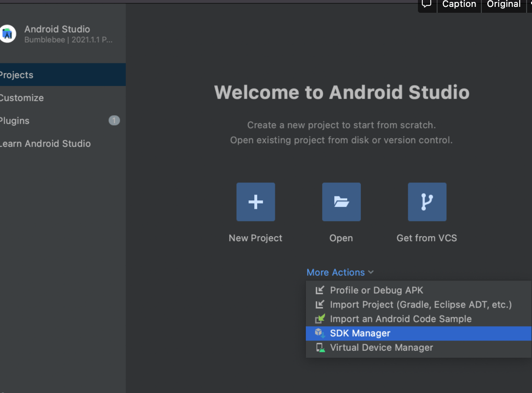Click the Welcome to Android Studio heading
Screen dimensions: 532x393
[x=342, y=92]
